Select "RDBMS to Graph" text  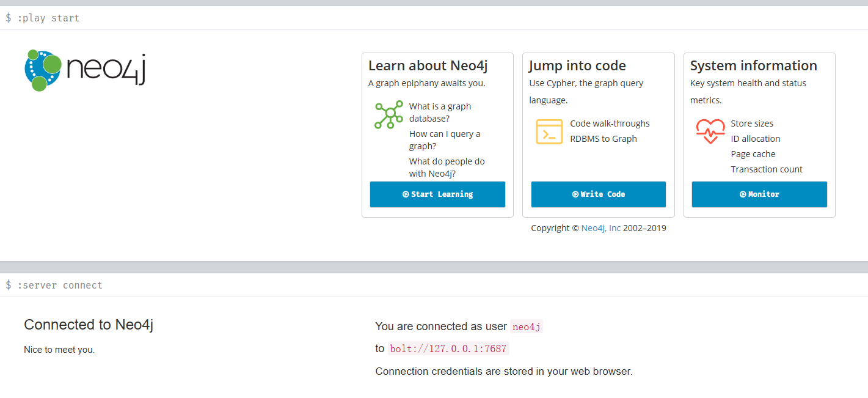point(603,139)
